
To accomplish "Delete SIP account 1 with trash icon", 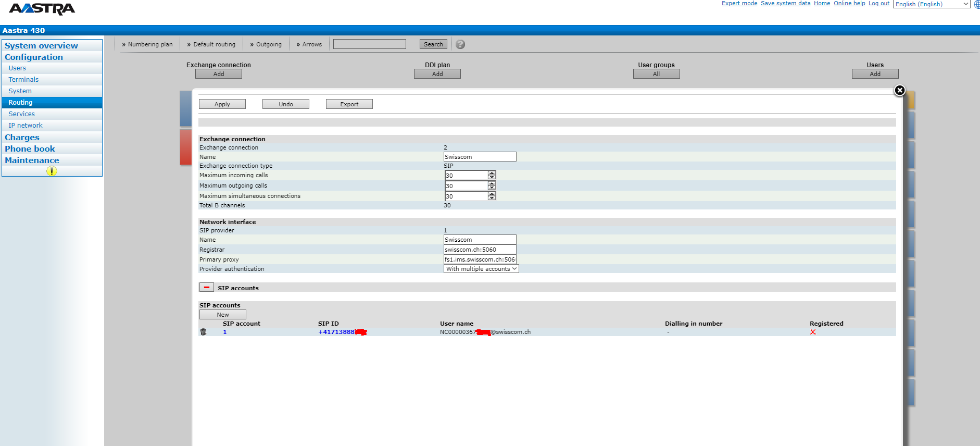I will (x=203, y=332).
